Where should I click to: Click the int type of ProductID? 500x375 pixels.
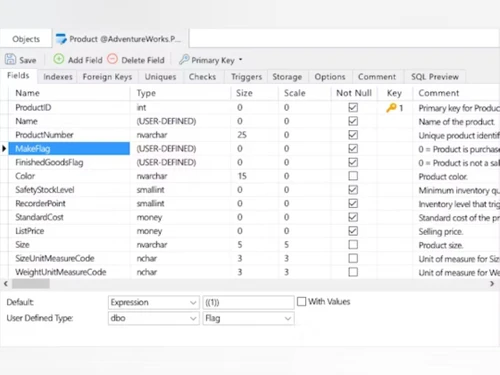(141, 107)
